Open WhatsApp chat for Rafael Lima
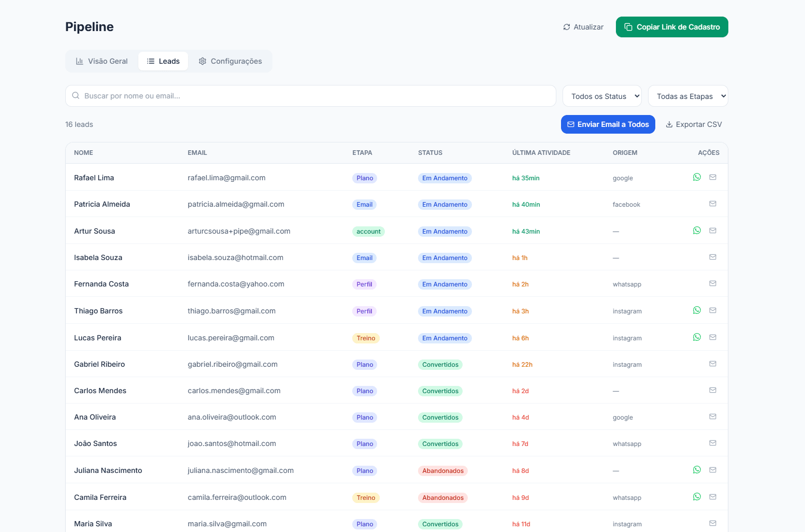 point(697,177)
